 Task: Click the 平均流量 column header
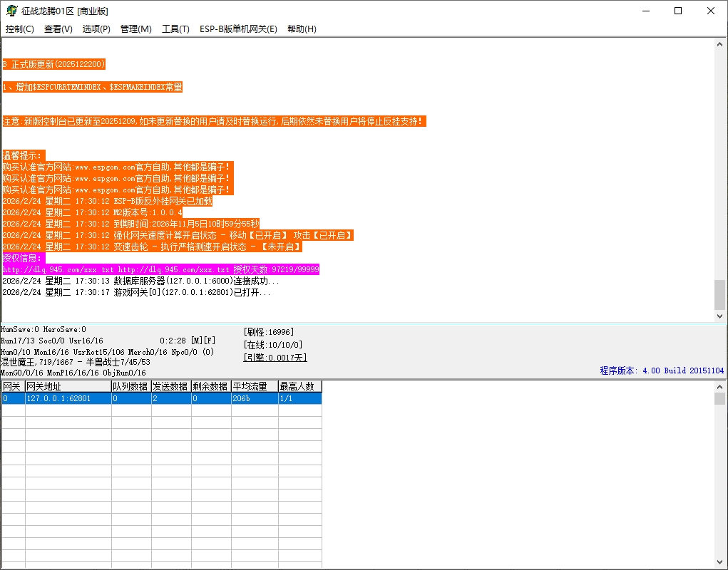tap(254, 386)
